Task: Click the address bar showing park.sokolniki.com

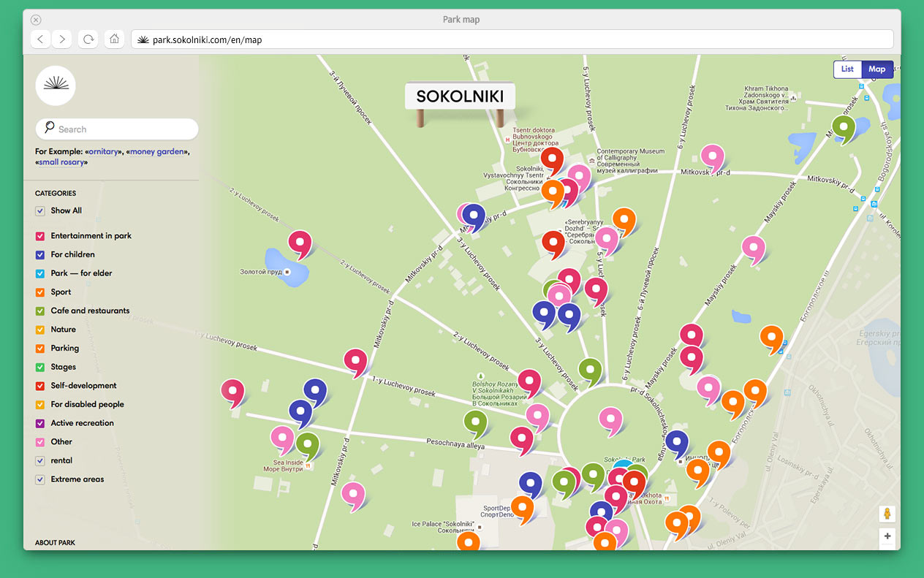Action: (512, 39)
